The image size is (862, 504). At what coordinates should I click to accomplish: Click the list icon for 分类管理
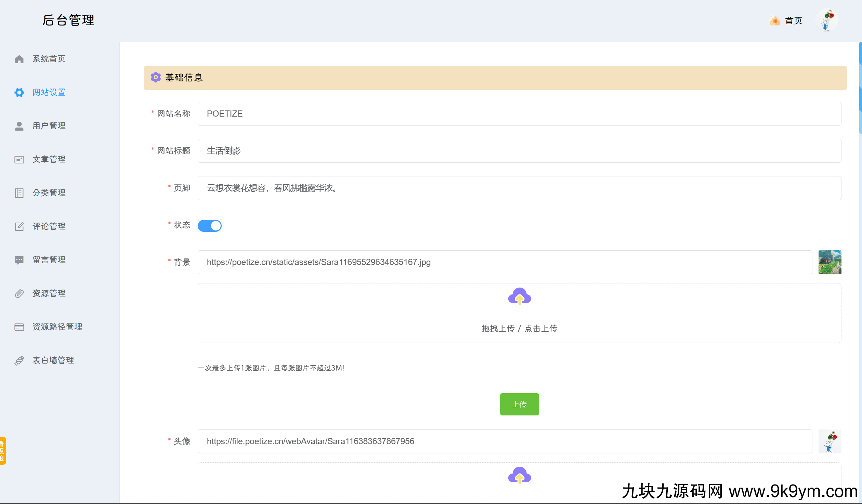pos(19,193)
